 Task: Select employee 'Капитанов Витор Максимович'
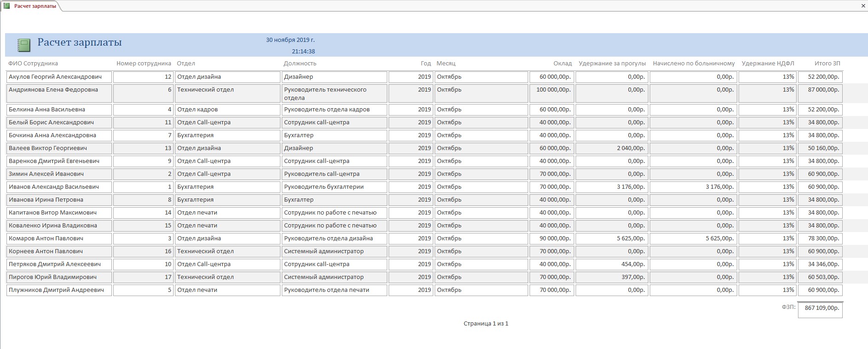[59, 213]
